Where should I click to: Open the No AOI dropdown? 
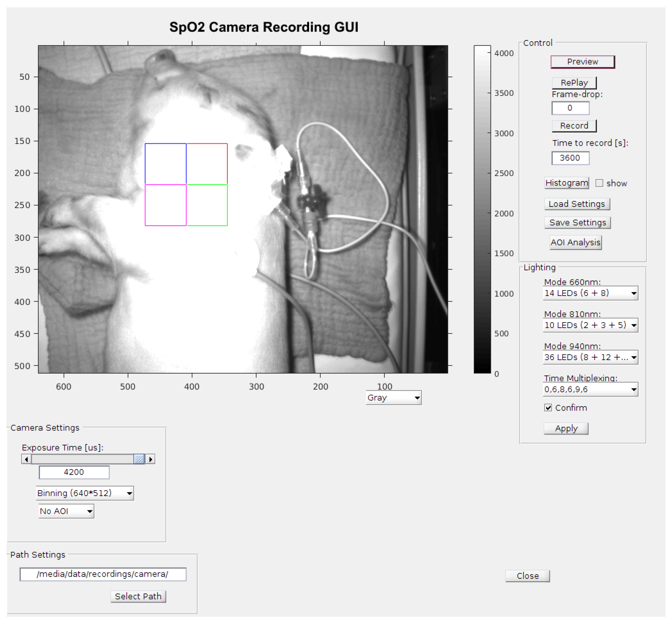point(66,512)
